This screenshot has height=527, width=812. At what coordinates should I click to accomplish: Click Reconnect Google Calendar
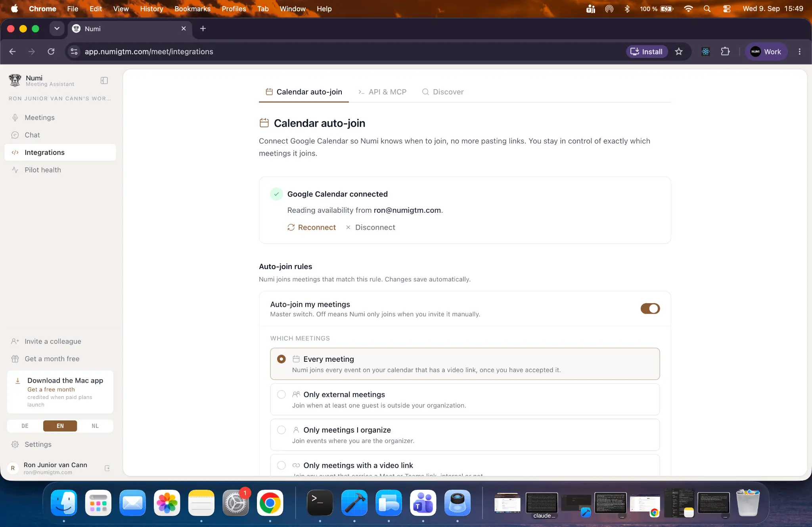click(312, 227)
